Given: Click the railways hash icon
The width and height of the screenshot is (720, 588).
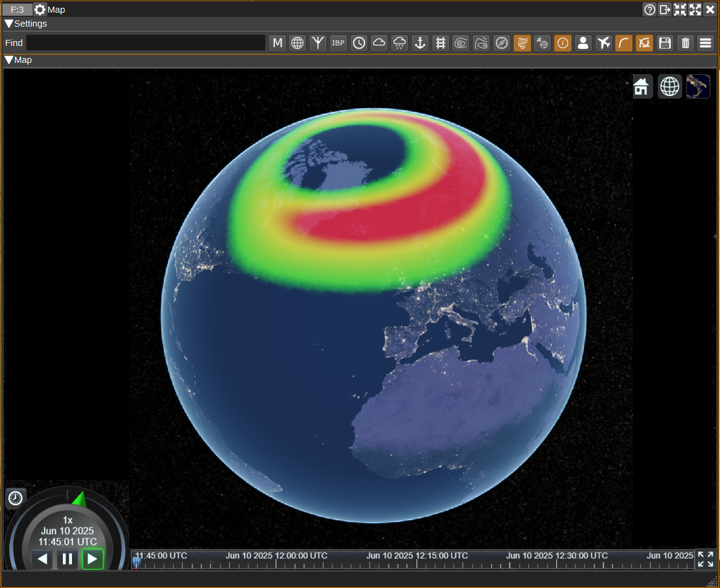Looking at the screenshot, I should point(441,43).
